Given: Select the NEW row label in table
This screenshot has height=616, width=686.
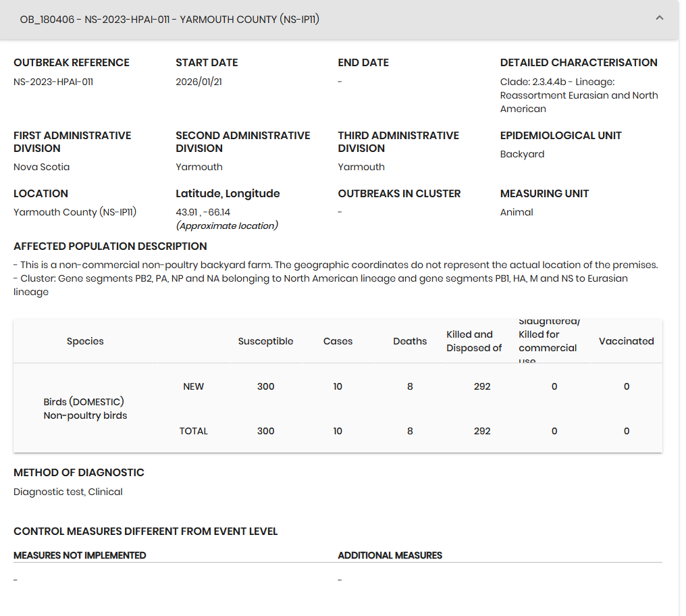Looking at the screenshot, I should tap(193, 386).
